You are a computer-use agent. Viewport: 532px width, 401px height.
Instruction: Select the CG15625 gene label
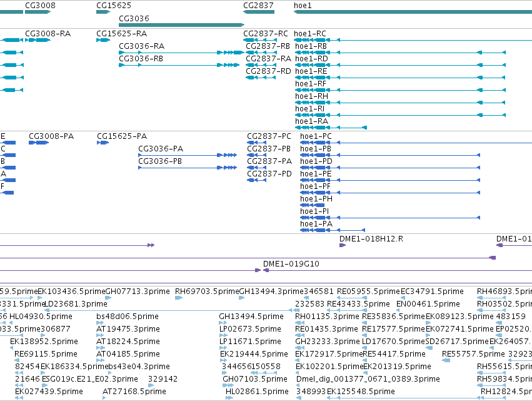114,6
